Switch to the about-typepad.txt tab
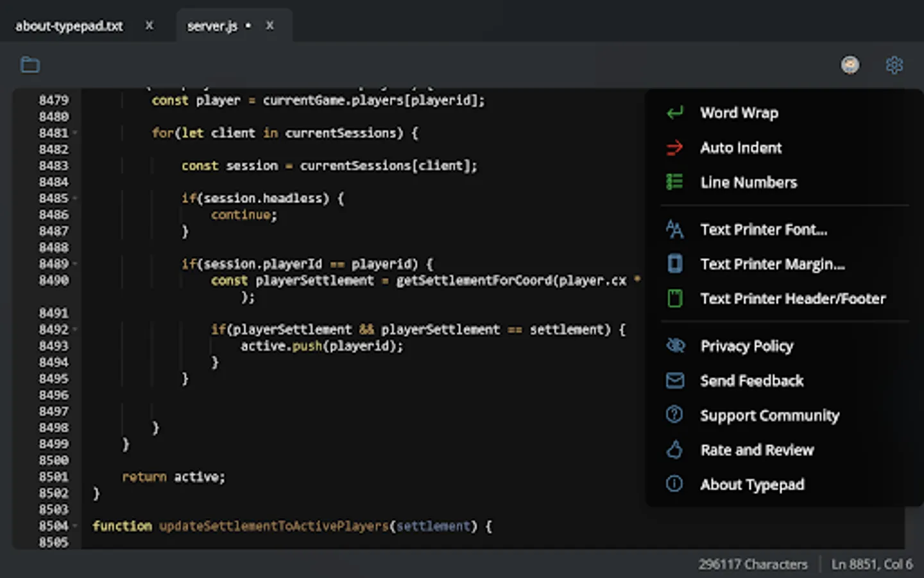 tap(68, 26)
